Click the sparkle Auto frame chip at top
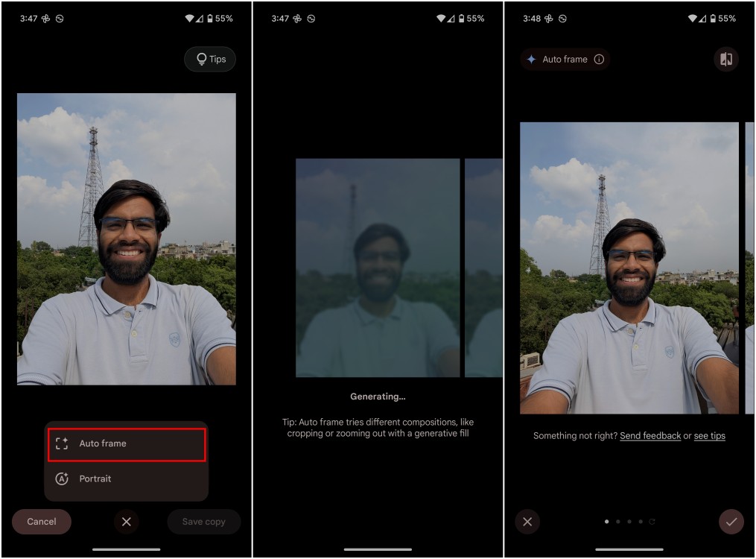The width and height of the screenshot is (756, 559). point(557,60)
